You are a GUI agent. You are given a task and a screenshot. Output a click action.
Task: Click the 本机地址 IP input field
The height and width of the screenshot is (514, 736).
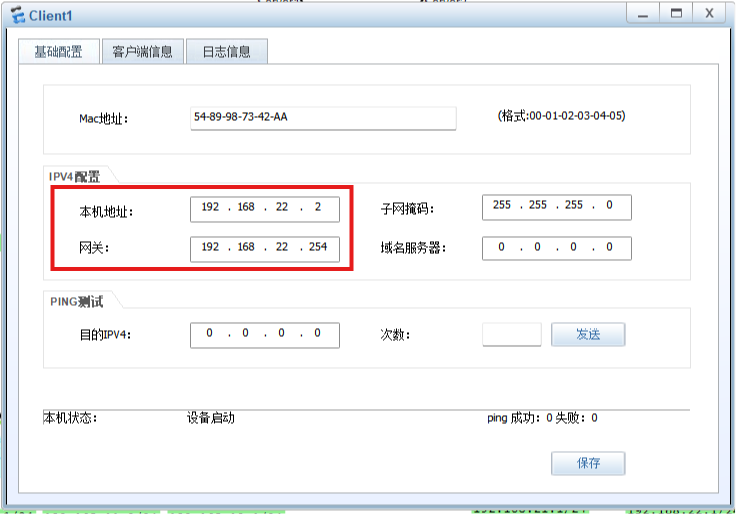pyautogui.click(x=265, y=209)
